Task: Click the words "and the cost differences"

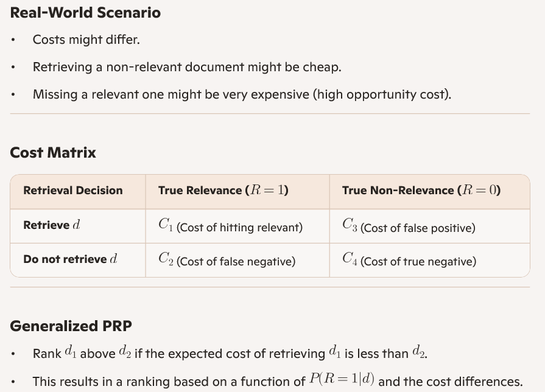Action: (x=450, y=382)
